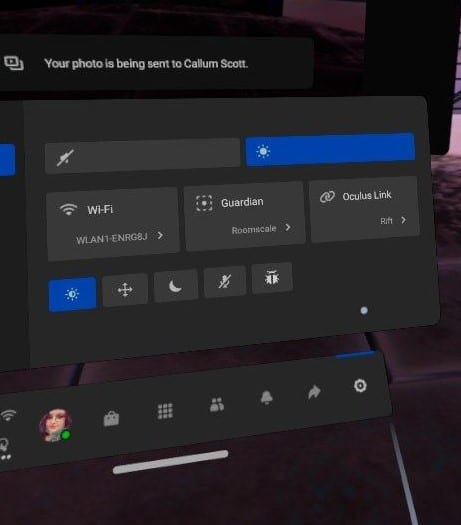Open the Guardian settings tile
This screenshot has height=525, width=461.
pyautogui.click(x=244, y=216)
